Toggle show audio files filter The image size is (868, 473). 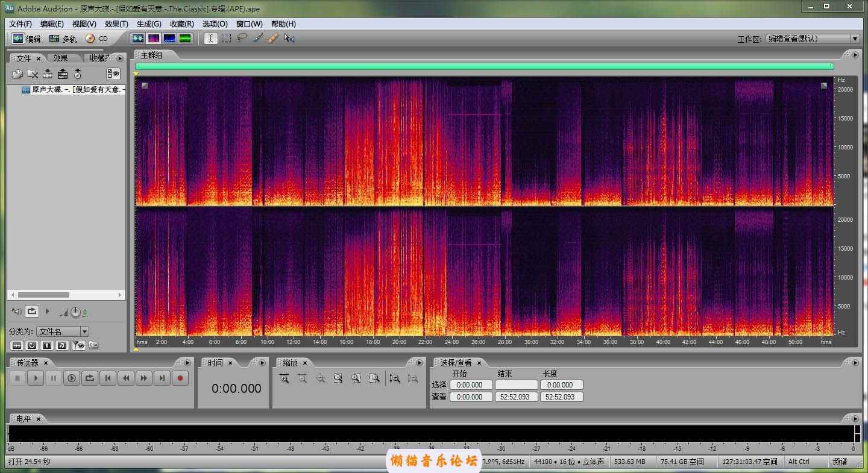point(17,345)
